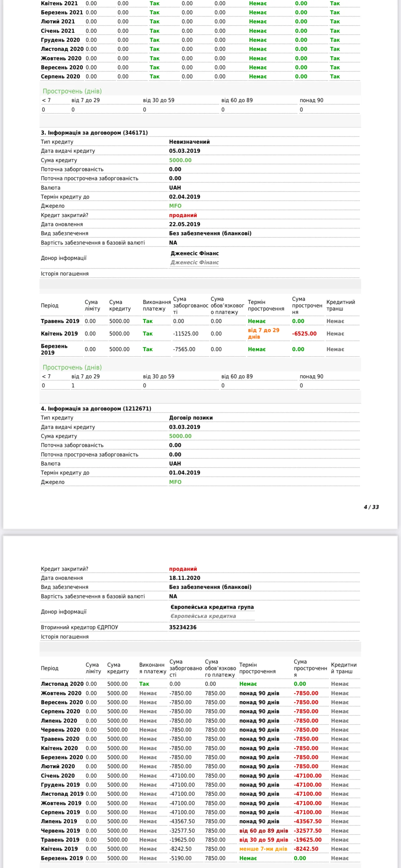
Task: Select the Квітень 2019 'від 7 до 29 днів' cell
Action: 264,334
